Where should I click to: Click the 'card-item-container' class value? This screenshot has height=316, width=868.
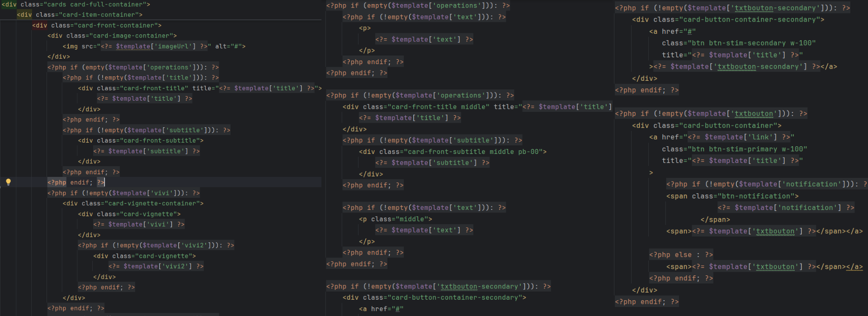point(100,15)
